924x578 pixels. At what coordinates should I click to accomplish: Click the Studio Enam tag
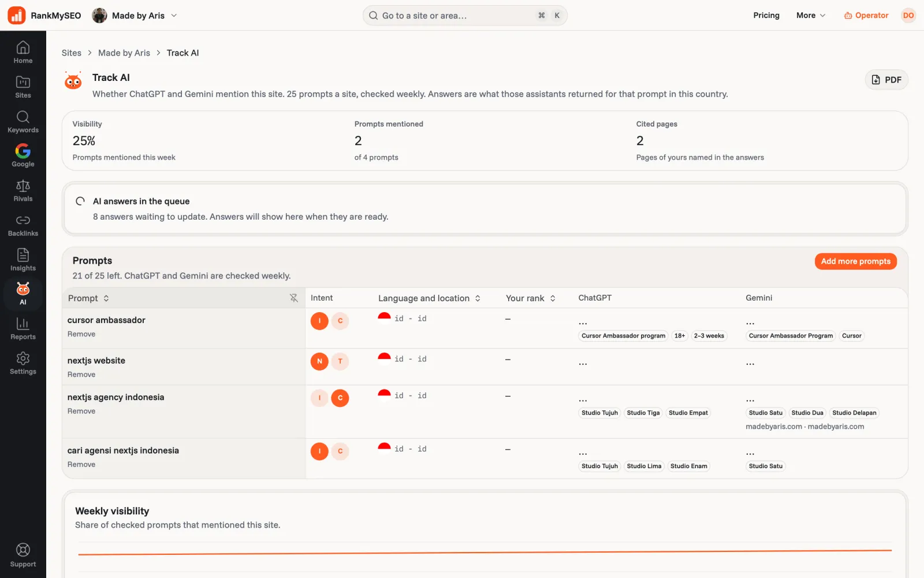pos(688,466)
